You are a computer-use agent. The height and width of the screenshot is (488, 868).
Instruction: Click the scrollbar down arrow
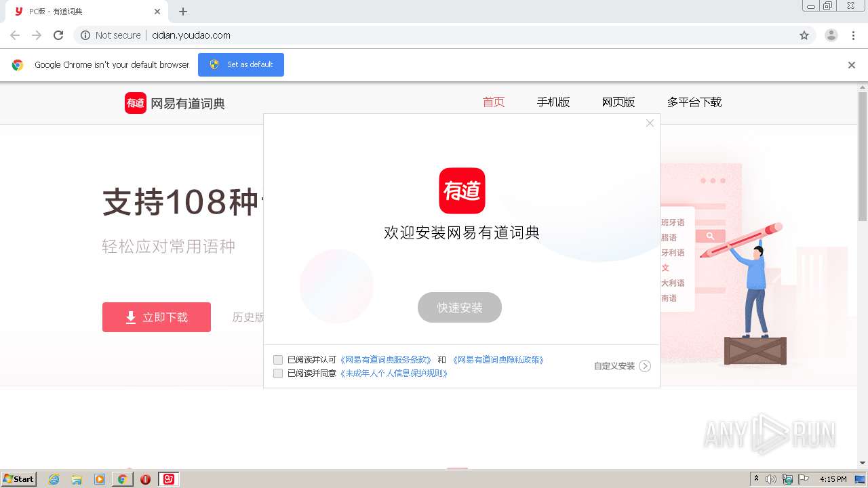coord(863,463)
